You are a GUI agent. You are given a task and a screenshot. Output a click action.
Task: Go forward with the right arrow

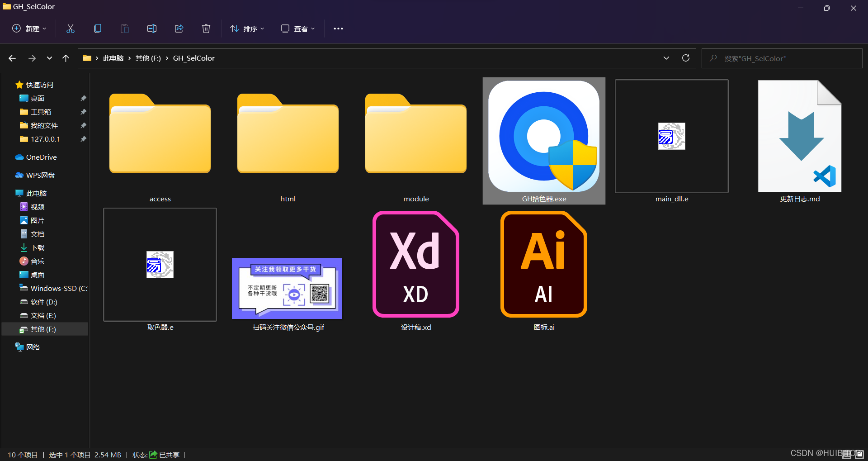pyautogui.click(x=32, y=58)
